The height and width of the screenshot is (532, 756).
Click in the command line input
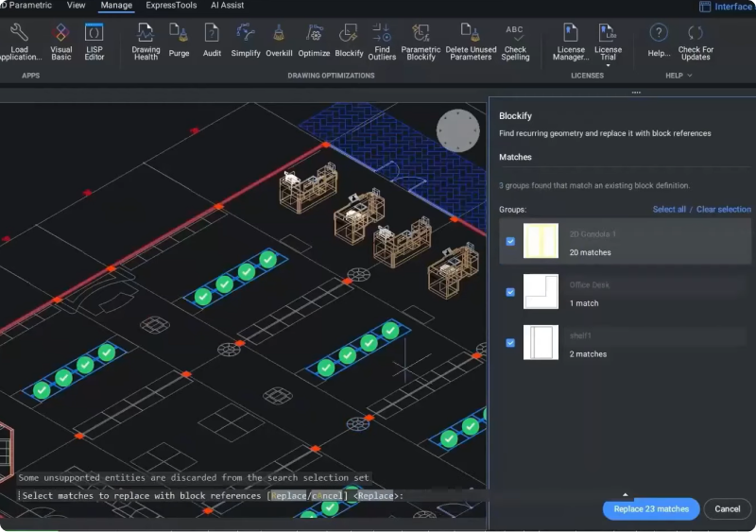click(x=444, y=496)
